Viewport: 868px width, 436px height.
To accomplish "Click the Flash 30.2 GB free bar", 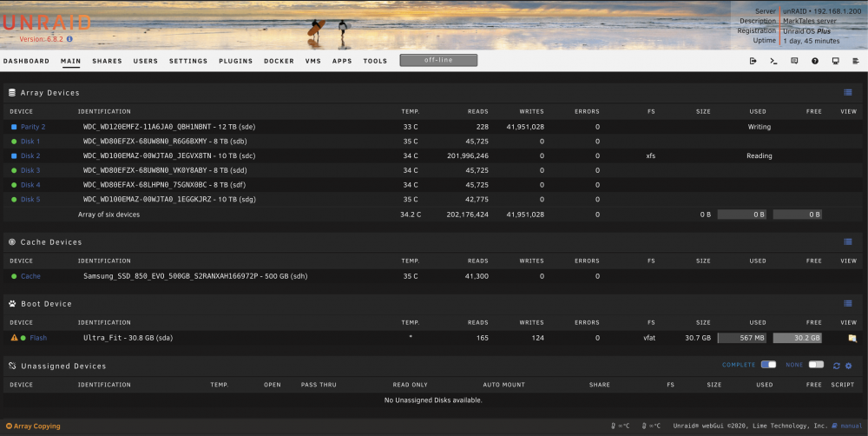I will pyautogui.click(x=797, y=337).
